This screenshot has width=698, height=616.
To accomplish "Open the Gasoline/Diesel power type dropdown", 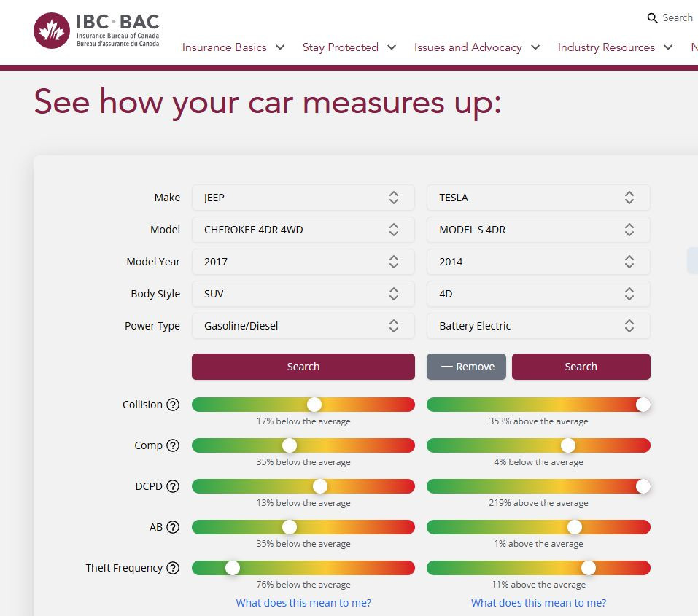I will tap(303, 326).
